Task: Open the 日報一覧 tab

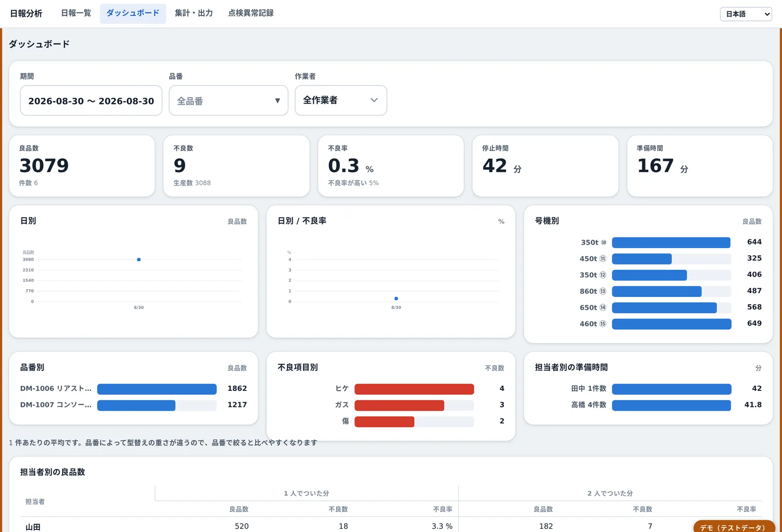Action: click(76, 13)
